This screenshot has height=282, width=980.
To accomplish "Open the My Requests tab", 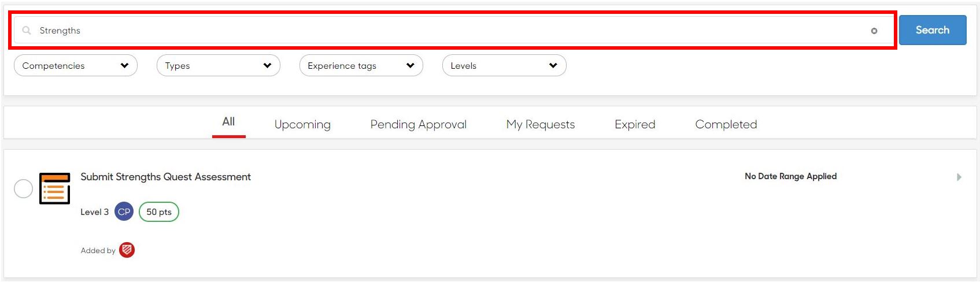I will click(540, 124).
